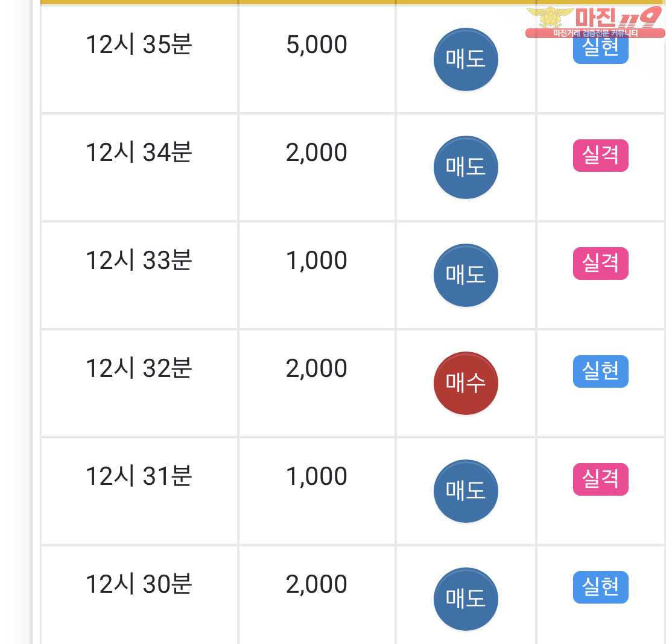Screen dimensions: 672x644
Task: Select the blue 실현 badge for 12시 30분
Action: click(x=600, y=587)
